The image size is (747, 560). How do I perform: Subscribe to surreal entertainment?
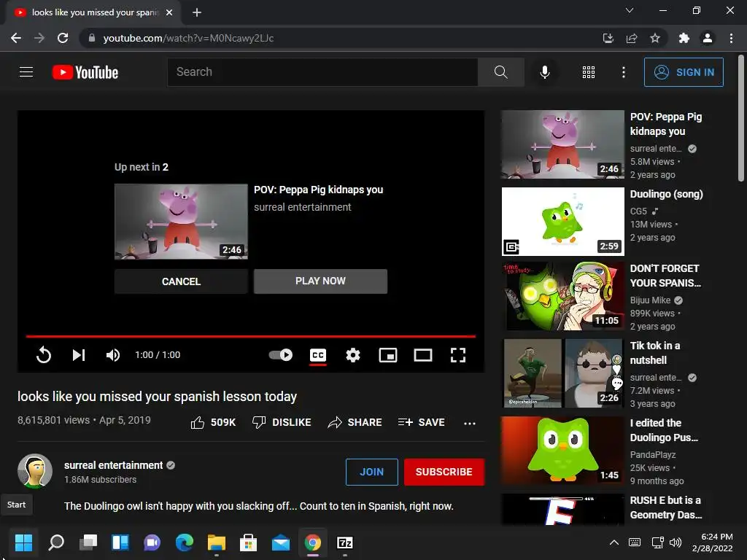444,472
